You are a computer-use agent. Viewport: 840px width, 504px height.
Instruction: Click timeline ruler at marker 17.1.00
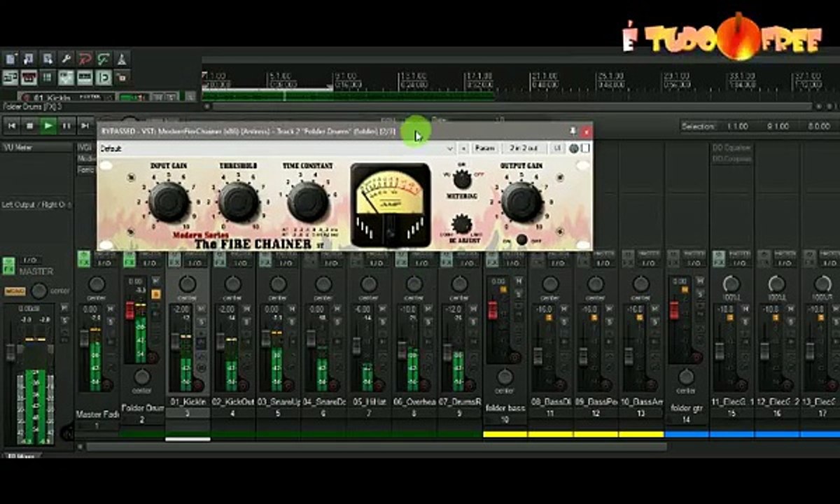tap(479, 76)
